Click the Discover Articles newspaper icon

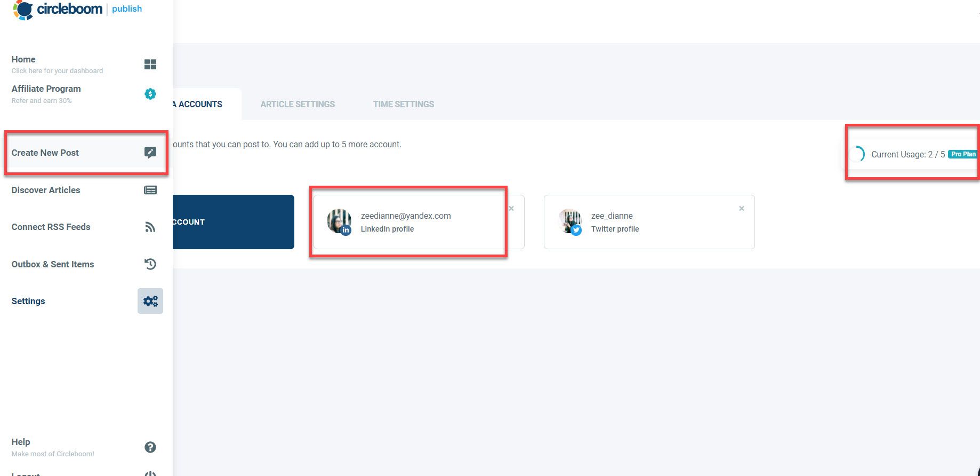point(150,190)
